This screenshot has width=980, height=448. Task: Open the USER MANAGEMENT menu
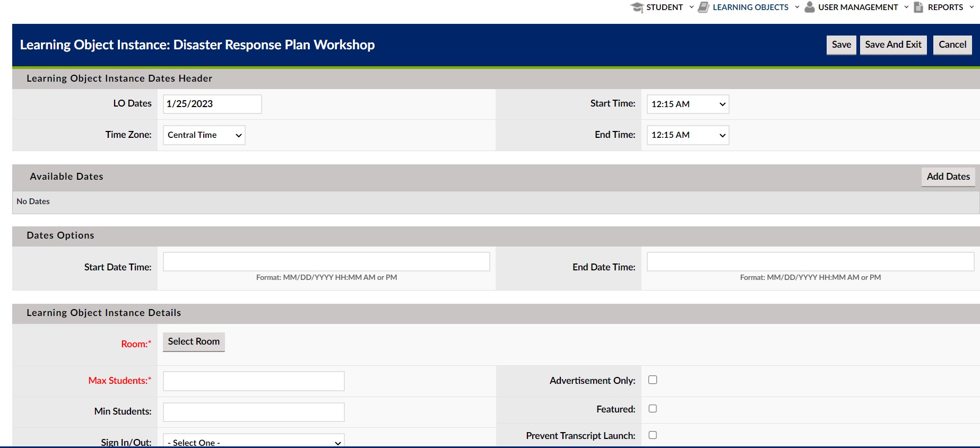click(x=858, y=7)
